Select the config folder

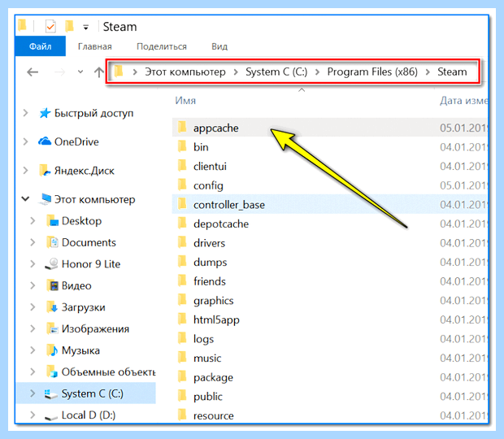pyautogui.click(x=208, y=185)
